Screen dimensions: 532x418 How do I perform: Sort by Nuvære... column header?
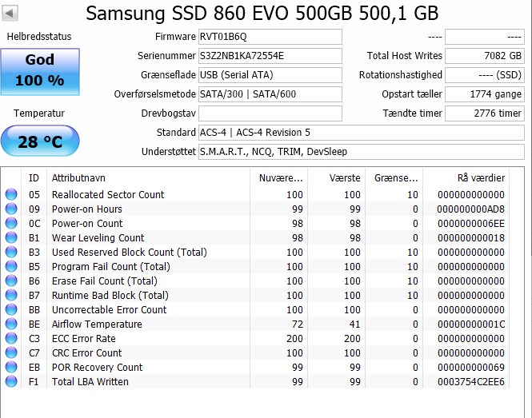(279, 177)
